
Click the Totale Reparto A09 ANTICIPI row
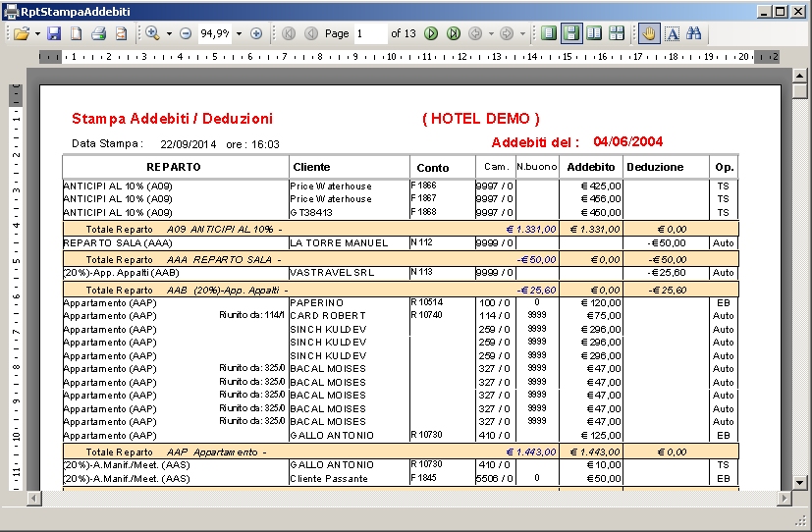[x=401, y=229]
